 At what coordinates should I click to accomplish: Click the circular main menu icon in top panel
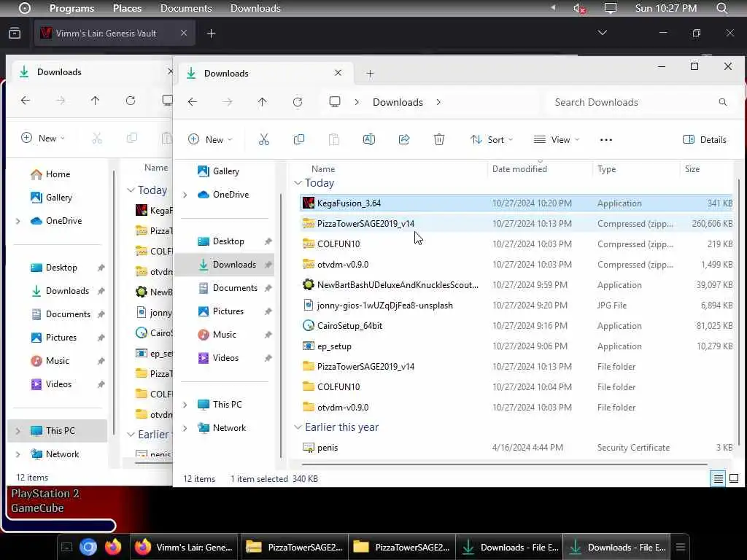pos(25,8)
